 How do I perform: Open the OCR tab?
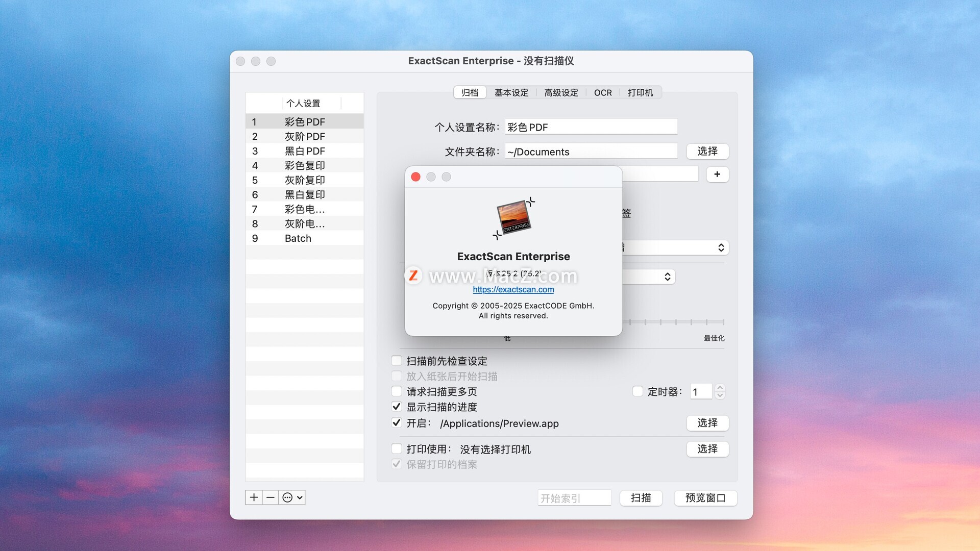click(x=603, y=92)
